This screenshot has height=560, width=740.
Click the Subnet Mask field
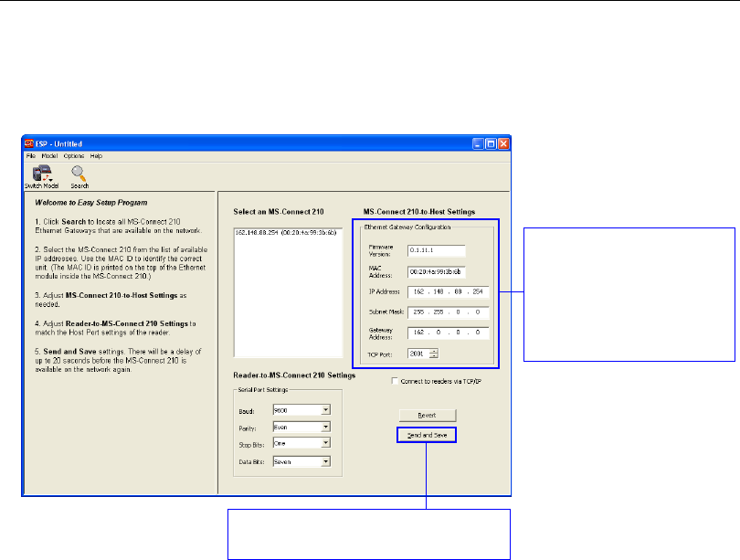coord(449,312)
